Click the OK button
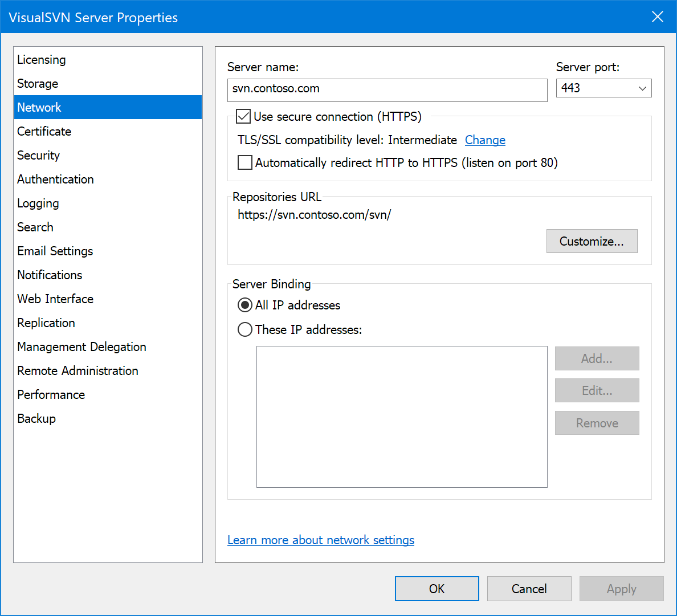Screen dimensions: 677x616 point(437,589)
